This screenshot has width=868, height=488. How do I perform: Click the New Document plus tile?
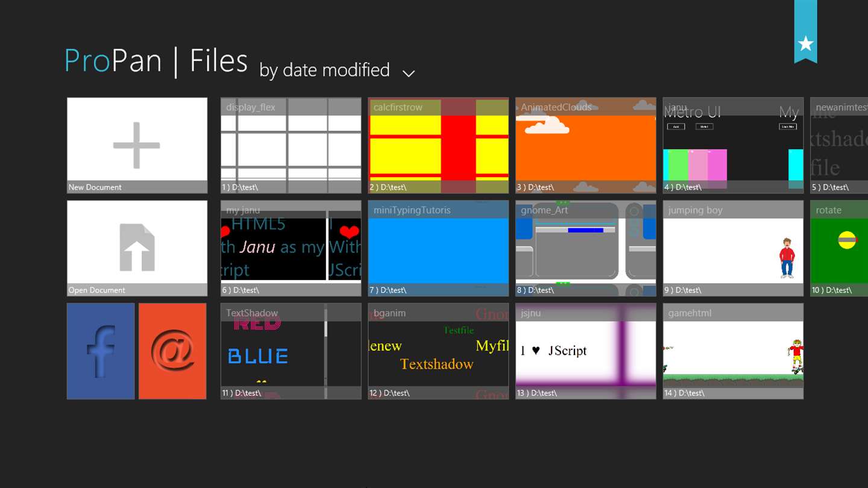click(x=137, y=145)
